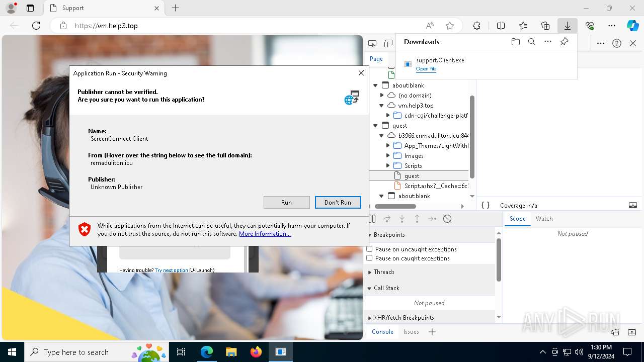Viewport: 644px width, 362px height.
Task: Open Favorites star-list icon
Action: (x=523, y=26)
